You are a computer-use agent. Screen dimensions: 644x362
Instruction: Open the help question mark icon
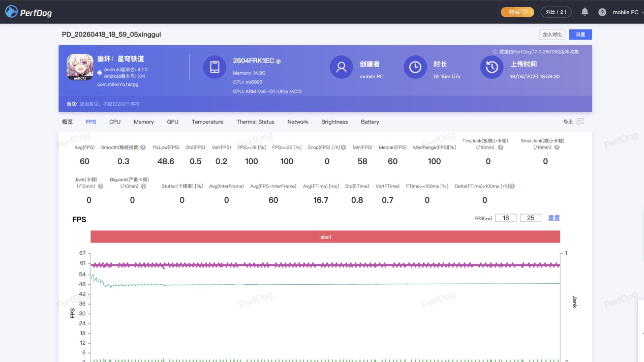click(602, 12)
